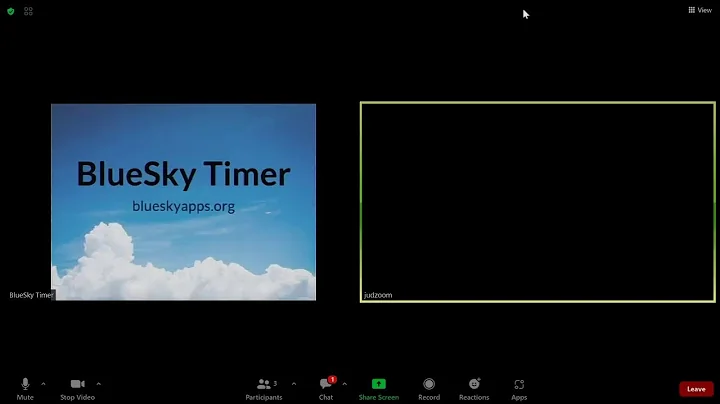Click the four-squares icon beside the shield
Screen dimensions: 720x404
(x=28, y=11)
